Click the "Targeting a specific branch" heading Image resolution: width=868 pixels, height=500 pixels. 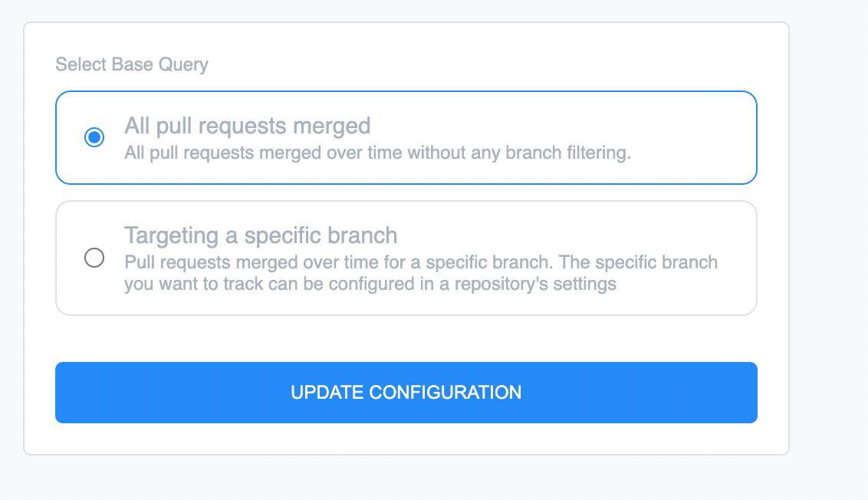coord(261,235)
